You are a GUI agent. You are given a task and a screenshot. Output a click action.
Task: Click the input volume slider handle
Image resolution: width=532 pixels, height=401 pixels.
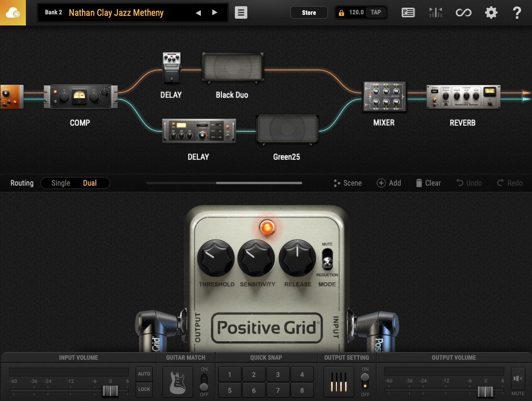click(x=110, y=391)
